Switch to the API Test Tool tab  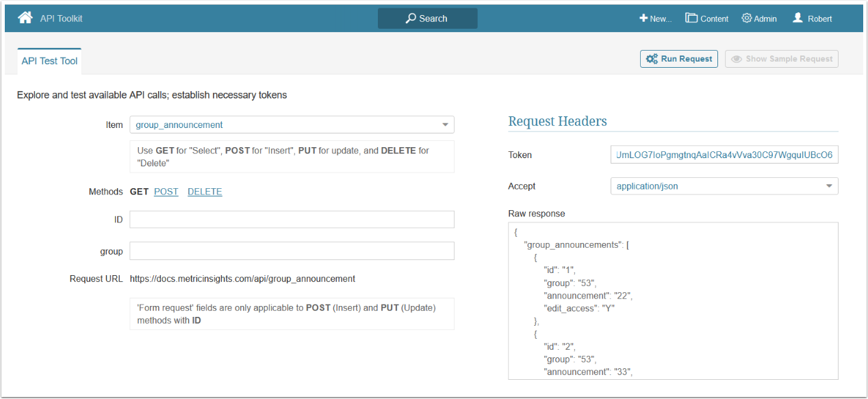click(49, 61)
